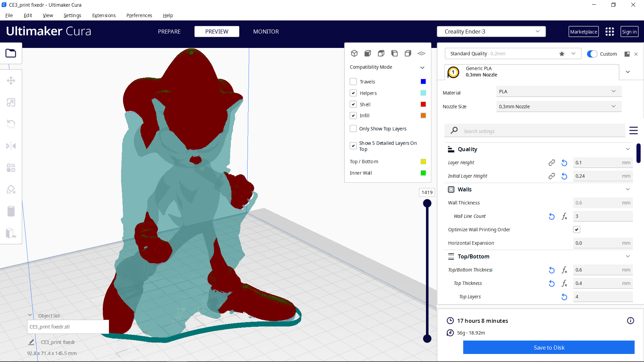This screenshot has height=362, width=644.
Task: Toggle Optimize Wall Printing Order checkbox
Action: tap(577, 230)
